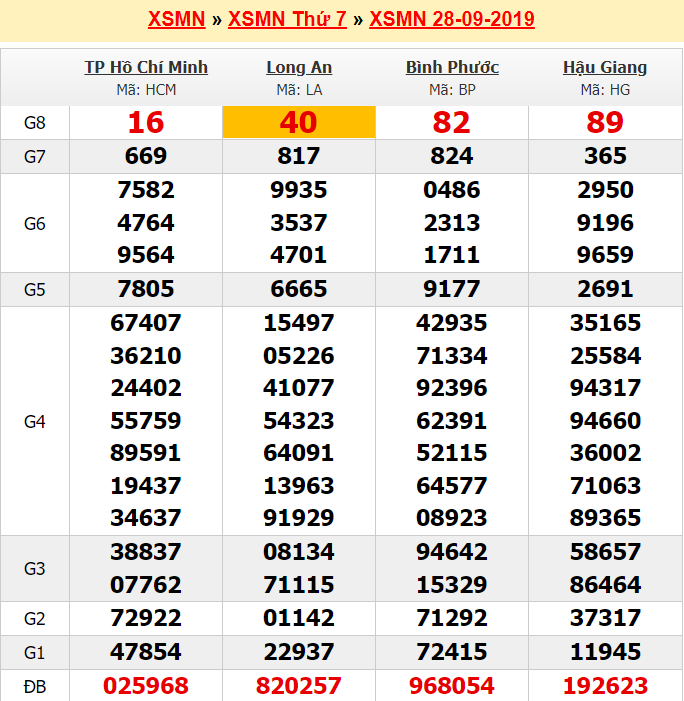
Task: Select G2 number 71292
Action: (x=452, y=618)
